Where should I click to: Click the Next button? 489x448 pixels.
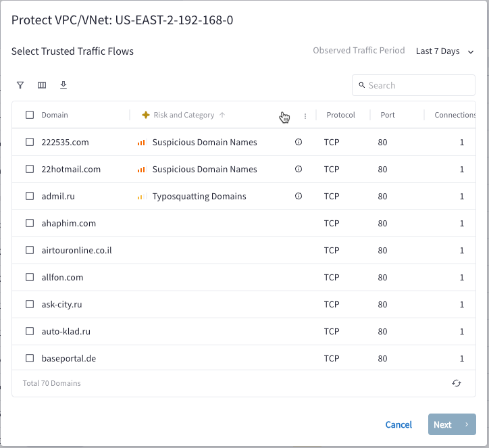(451, 424)
